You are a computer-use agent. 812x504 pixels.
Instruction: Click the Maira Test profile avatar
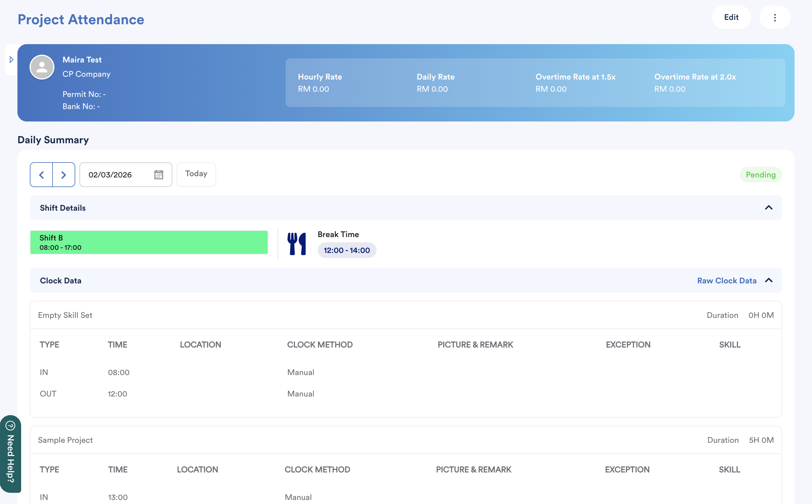point(42,67)
